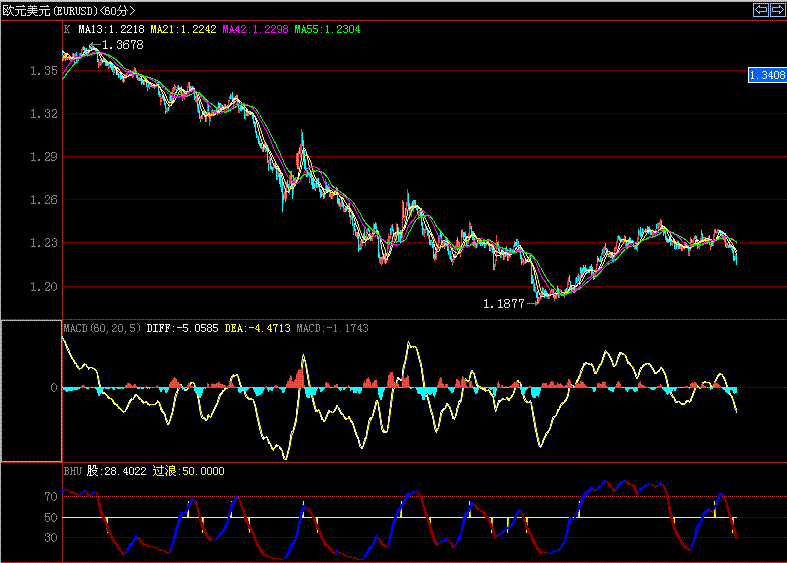The width and height of the screenshot is (787, 563).
Task: Click the chart title 欧元美元(EURUSD)<60分>
Action: [x=69, y=11]
